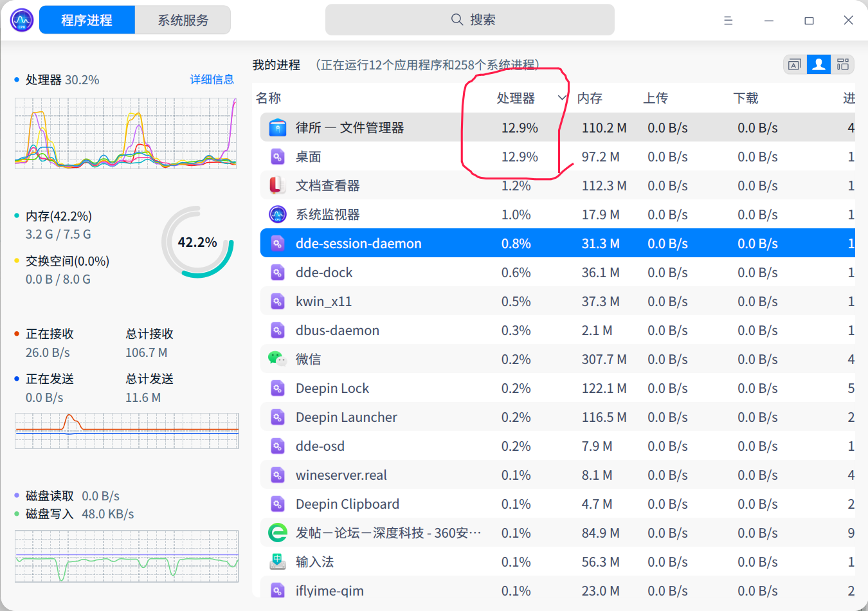
Task: Select the Deepin Launcher process name
Action: tap(347, 417)
